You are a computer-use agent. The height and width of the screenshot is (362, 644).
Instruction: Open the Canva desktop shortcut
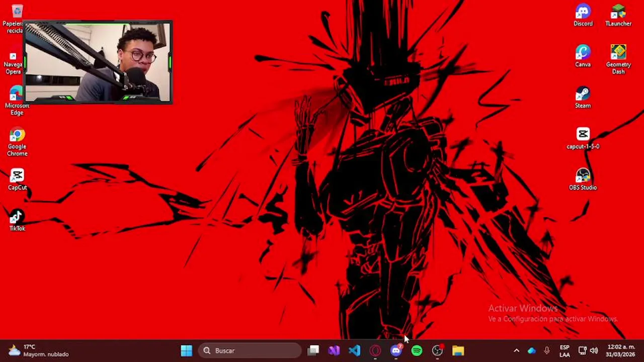(x=583, y=56)
